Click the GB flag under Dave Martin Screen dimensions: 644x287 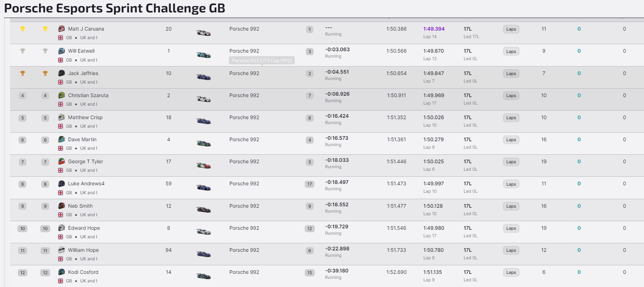point(61,148)
